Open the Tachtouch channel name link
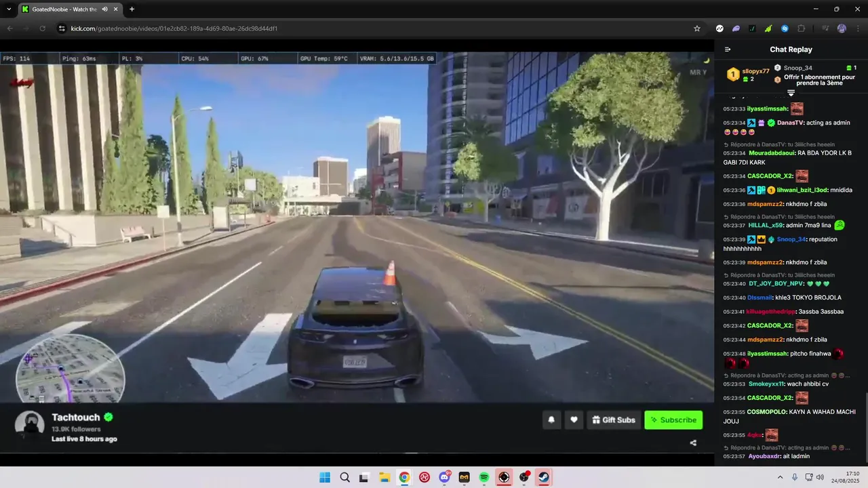This screenshot has height=488, width=868. tap(76, 418)
